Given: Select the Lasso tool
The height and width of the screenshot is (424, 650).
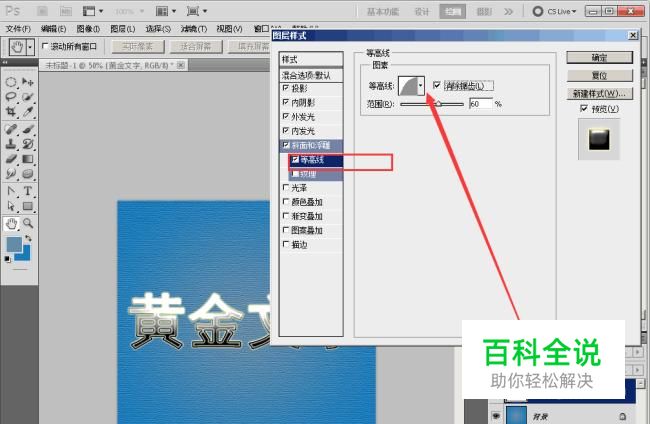Looking at the screenshot, I should point(11,97).
